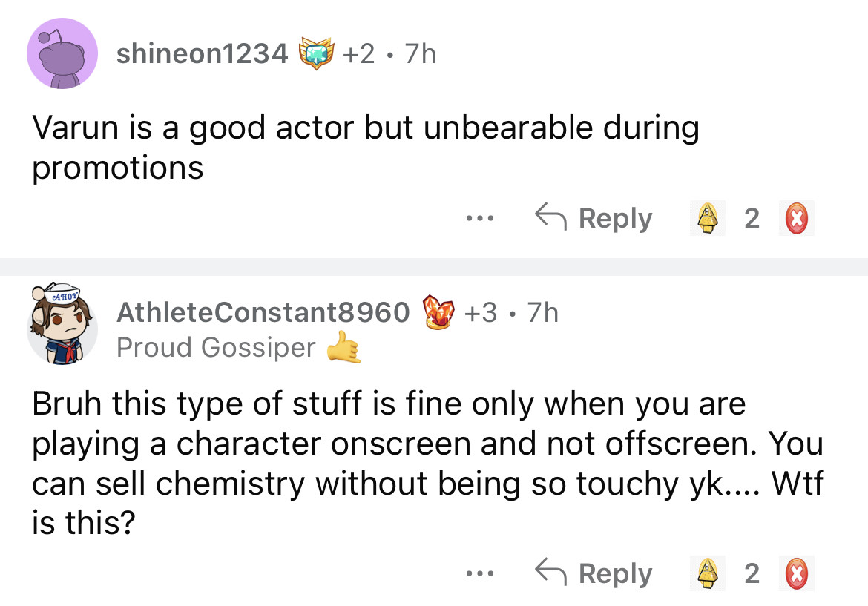
Task: Reply to shineon1234's comment
Action: click(x=594, y=219)
